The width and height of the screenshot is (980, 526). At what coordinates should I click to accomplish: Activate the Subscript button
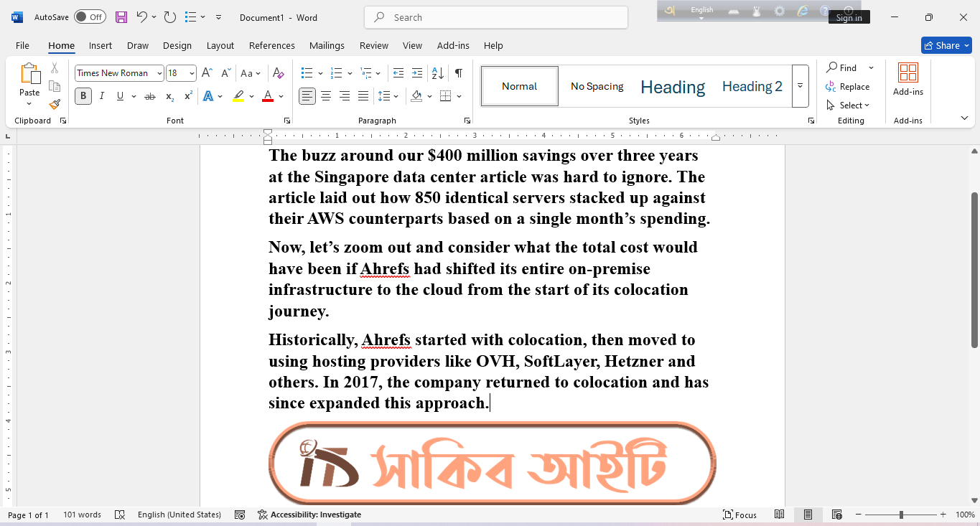(169, 95)
